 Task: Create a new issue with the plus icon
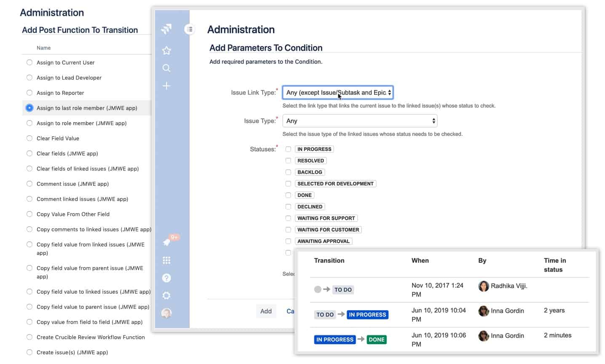click(166, 86)
